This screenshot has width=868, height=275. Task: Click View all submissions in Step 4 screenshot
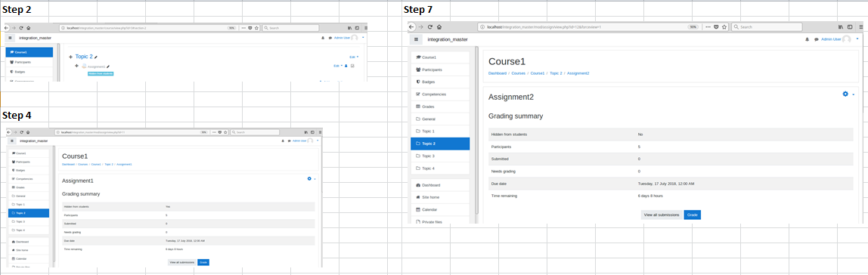point(182,262)
